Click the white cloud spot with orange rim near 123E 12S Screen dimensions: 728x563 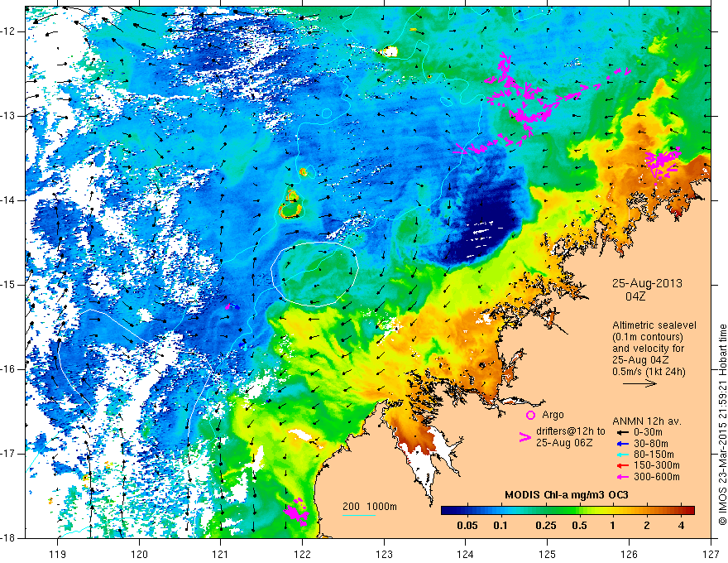tap(389, 51)
